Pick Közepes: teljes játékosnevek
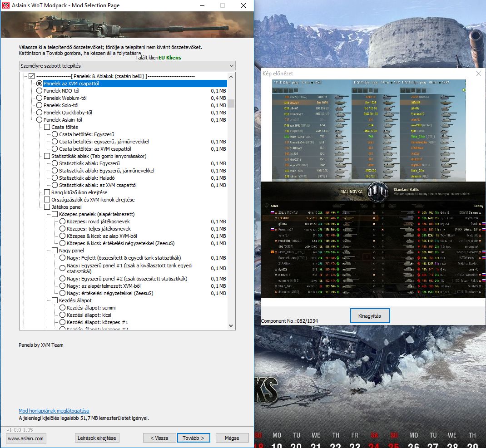 tap(63, 229)
